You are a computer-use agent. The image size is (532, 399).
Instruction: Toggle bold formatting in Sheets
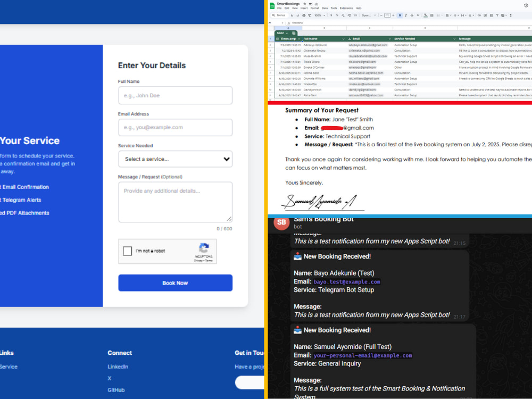400,15
